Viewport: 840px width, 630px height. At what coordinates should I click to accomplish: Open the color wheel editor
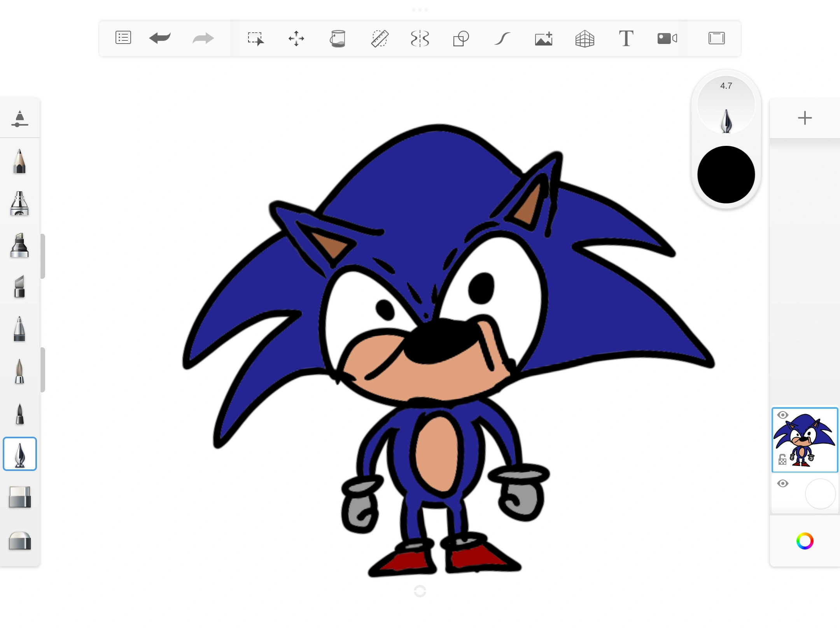click(x=805, y=541)
